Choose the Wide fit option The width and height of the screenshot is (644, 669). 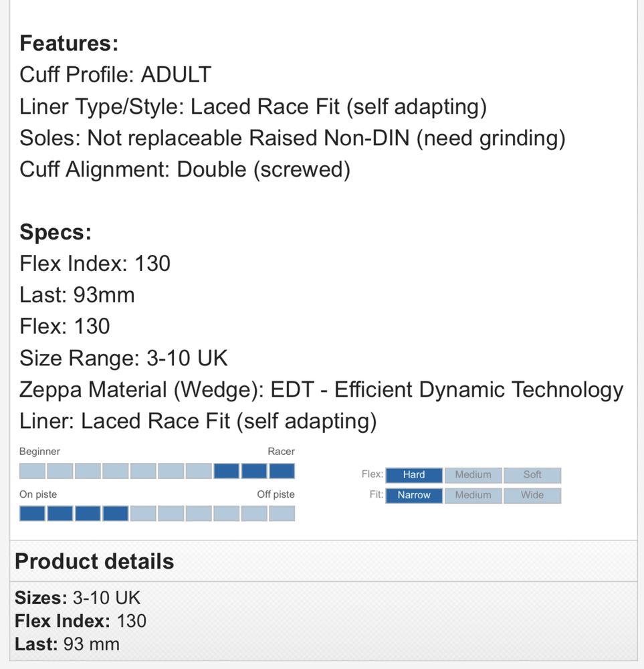[x=532, y=495]
